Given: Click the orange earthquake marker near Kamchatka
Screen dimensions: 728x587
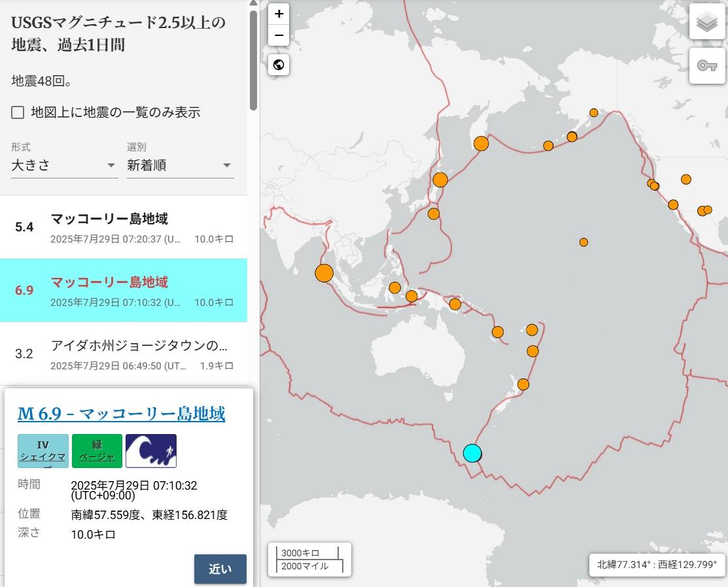Looking at the screenshot, I should pyautogui.click(x=481, y=143).
